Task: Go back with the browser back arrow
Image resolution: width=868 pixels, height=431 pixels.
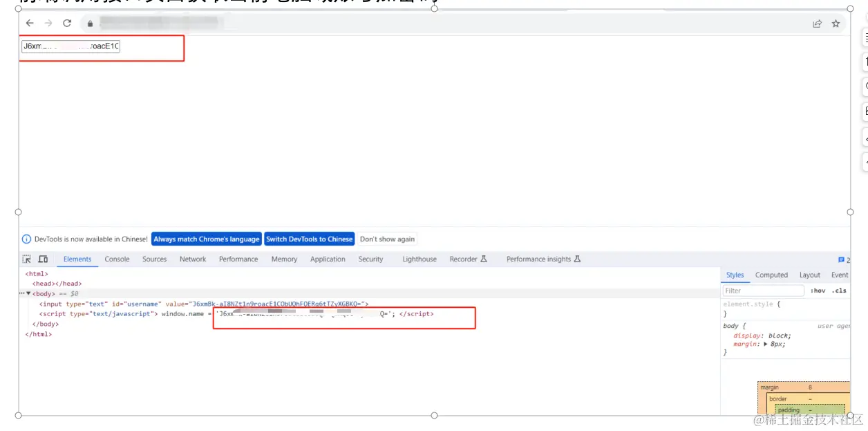Action: (30, 23)
